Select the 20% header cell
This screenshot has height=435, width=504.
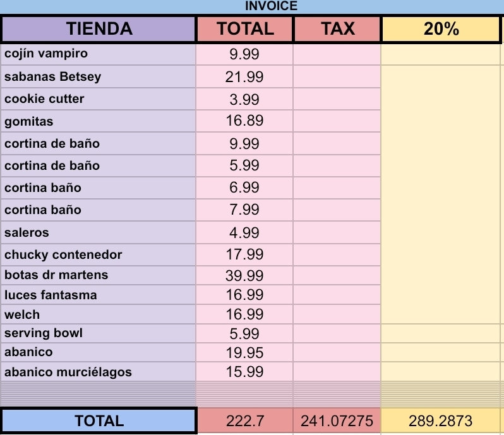click(x=441, y=29)
